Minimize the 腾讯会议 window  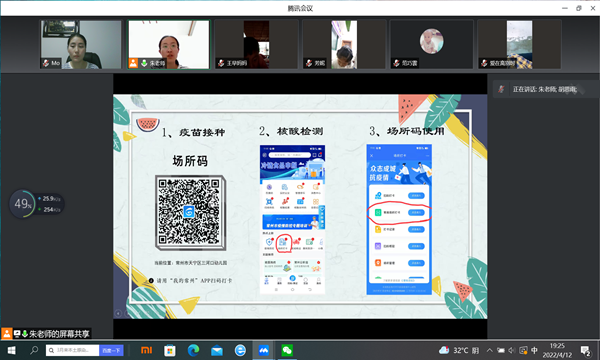pyautogui.click(x=565, y=8)
